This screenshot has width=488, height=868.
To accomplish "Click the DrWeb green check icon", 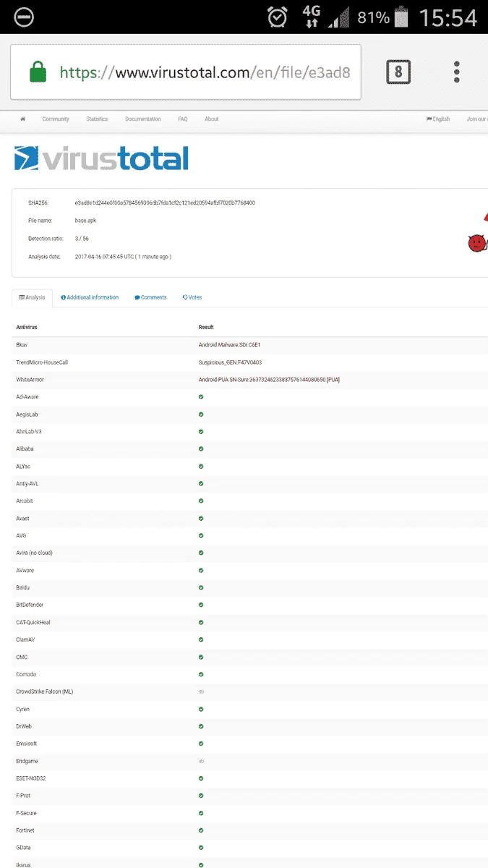I will tap(201, 726).
